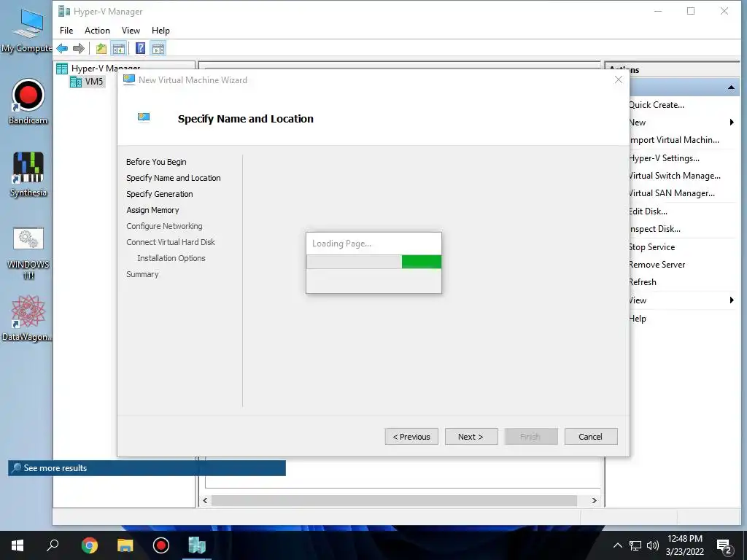Click Quick Create in Actions pane
This screenshot has height=560, width=747.
click(657, 105)
